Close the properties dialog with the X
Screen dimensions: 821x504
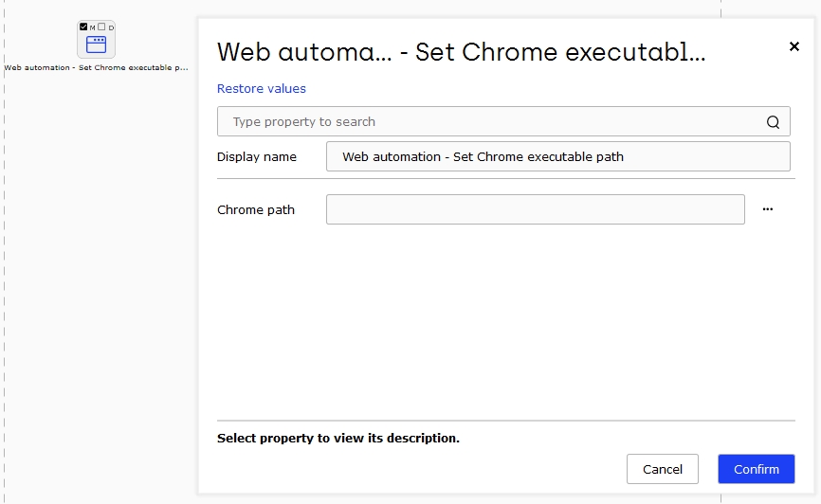794,46
